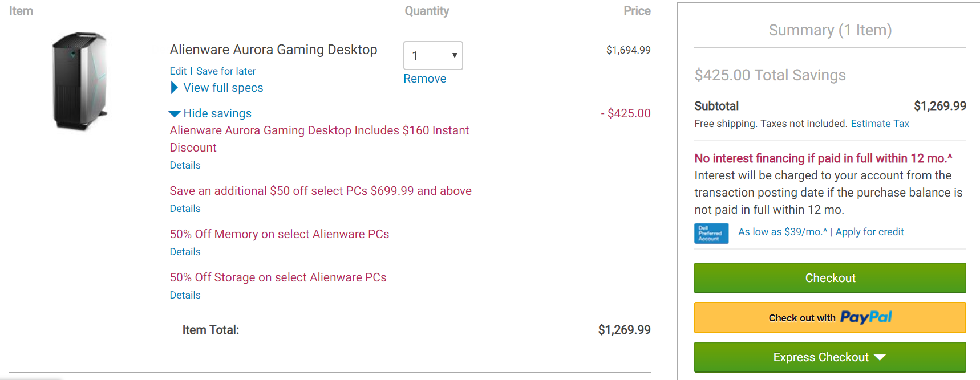Click the Dell Preferred Account badge icon
The image size is (980, 380).
711,233
